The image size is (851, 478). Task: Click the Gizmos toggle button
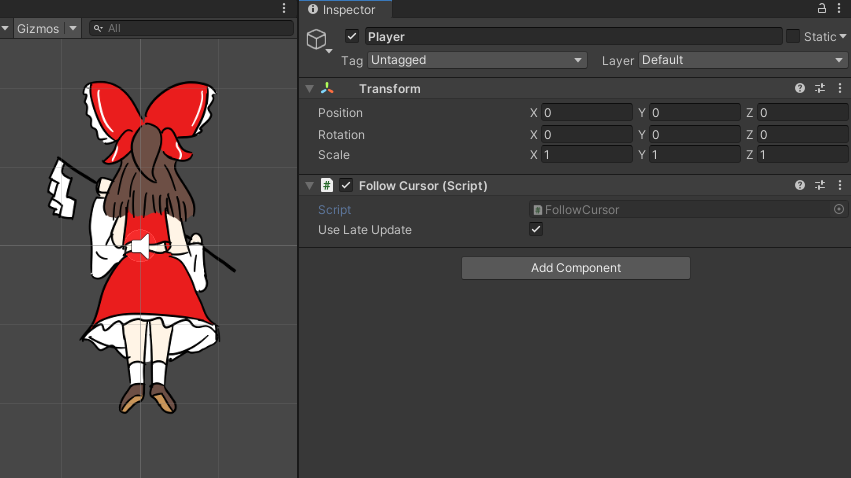(38, 28)
